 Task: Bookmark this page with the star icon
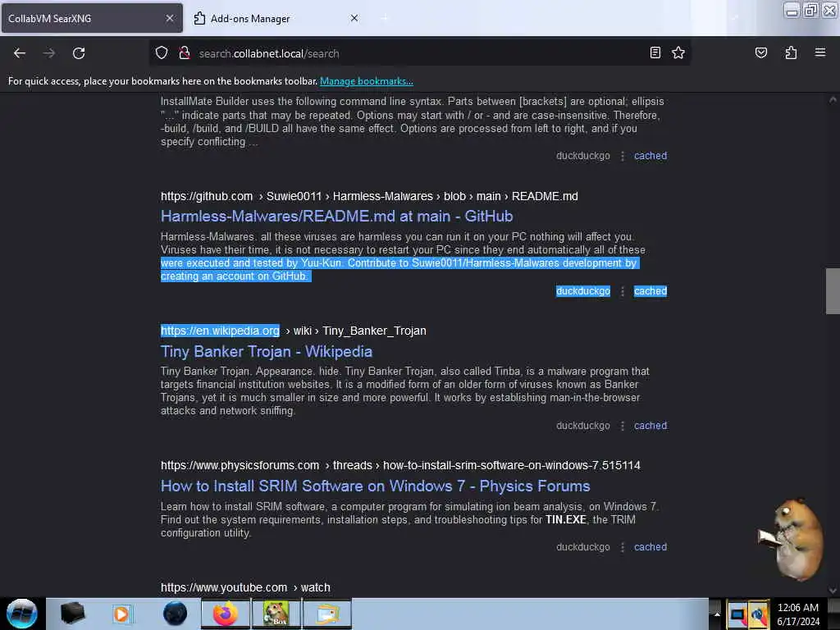coord(678,52)
